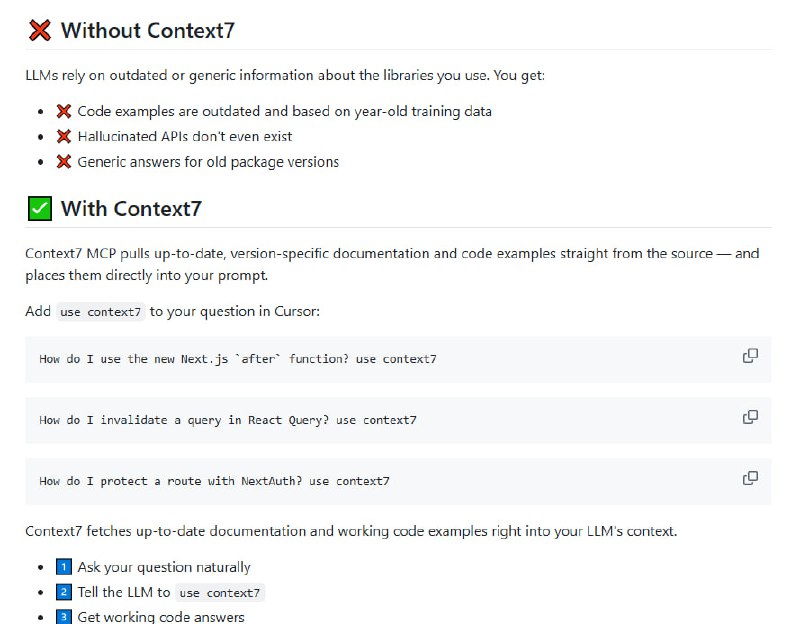Image resolution: width=800 pixels, height=624 pixels.
Task: Click the With Context7 heading text
Action: click(x=131, y=209)
